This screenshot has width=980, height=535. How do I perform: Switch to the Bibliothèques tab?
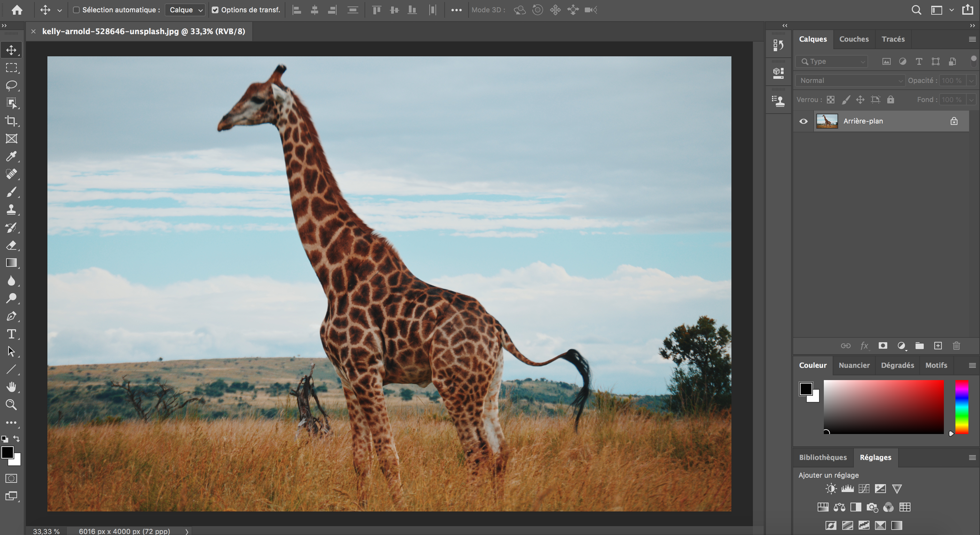click(822, 457)
